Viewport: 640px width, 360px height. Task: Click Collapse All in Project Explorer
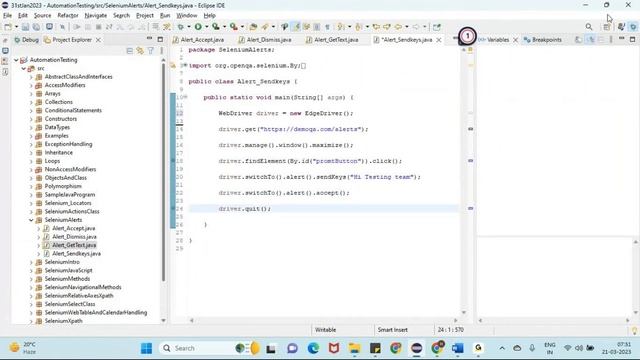[x=129, y=51]
